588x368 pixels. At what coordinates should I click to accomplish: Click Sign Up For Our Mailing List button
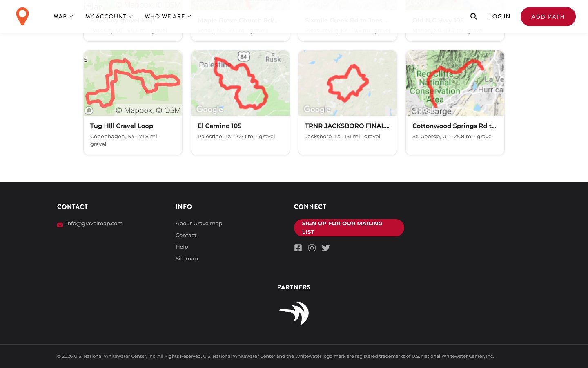coord(349,228)
